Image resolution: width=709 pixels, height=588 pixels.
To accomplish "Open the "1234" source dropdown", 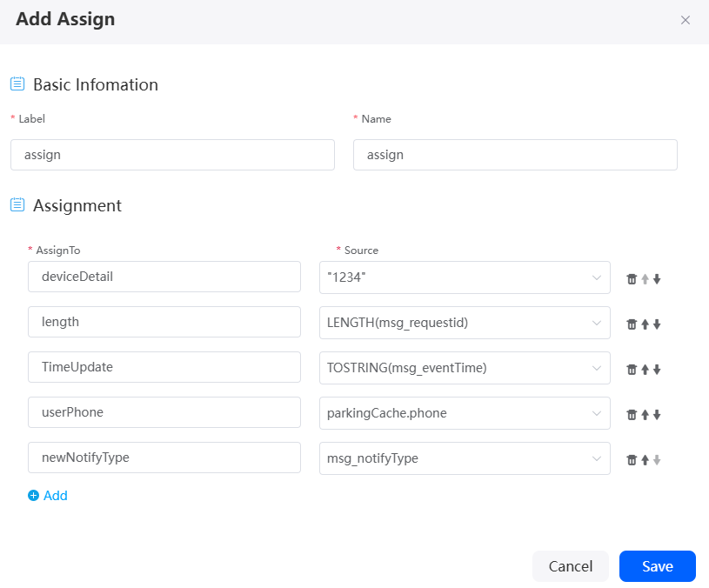I will pos(465,277).
